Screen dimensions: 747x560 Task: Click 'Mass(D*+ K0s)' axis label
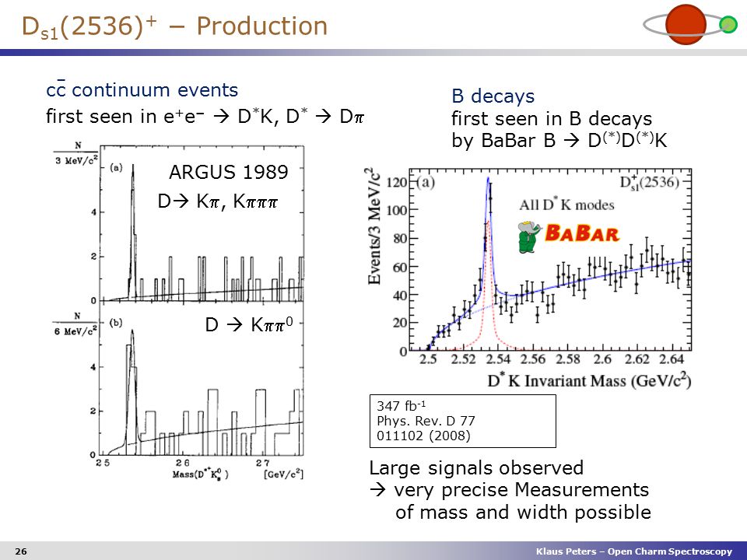pyautogui.click(x=200, y=474)
